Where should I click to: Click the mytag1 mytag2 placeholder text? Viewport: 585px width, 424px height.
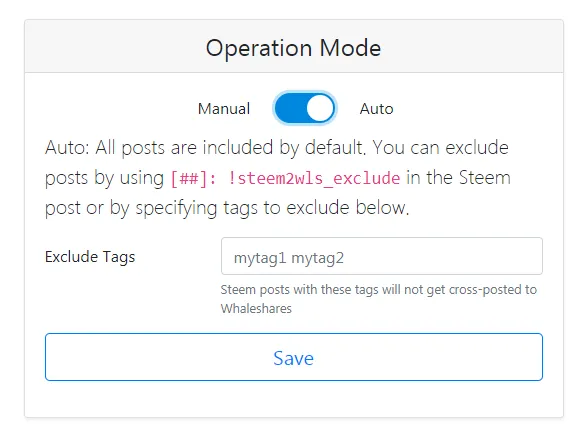(289, 258)
